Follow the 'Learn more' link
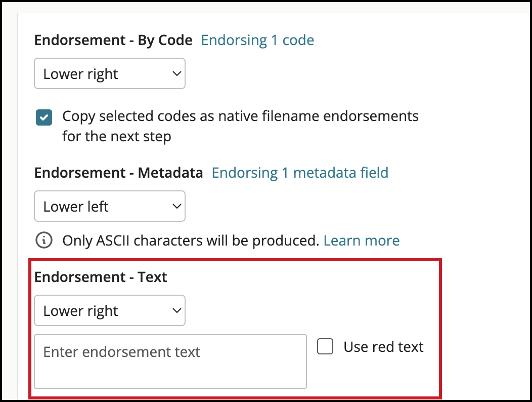This screenshot has width=532, height=402. 362,240
